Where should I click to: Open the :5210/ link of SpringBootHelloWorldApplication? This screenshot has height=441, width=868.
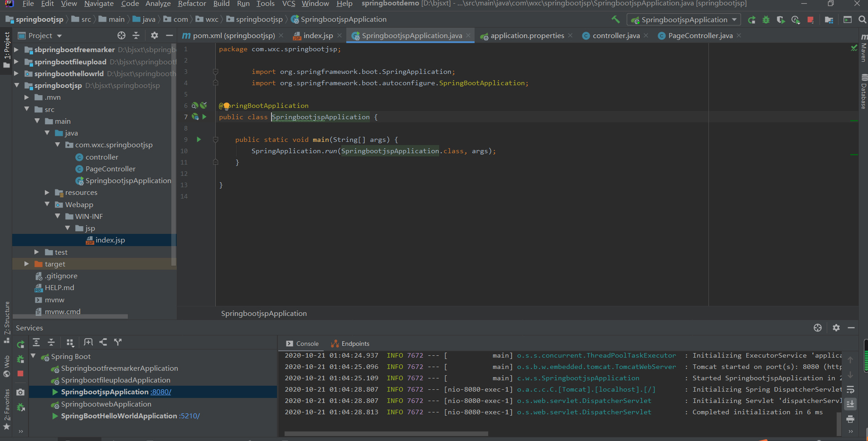[x=189, y=416]
